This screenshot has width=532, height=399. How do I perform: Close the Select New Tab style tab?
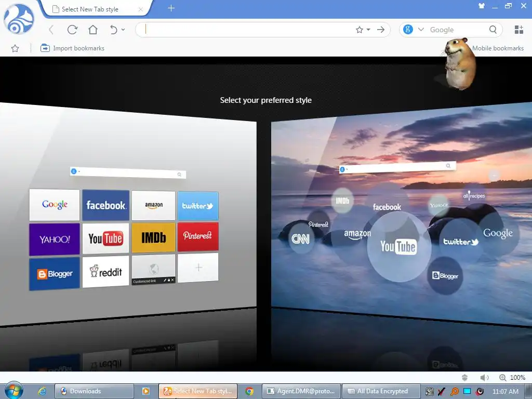(140, 9)
